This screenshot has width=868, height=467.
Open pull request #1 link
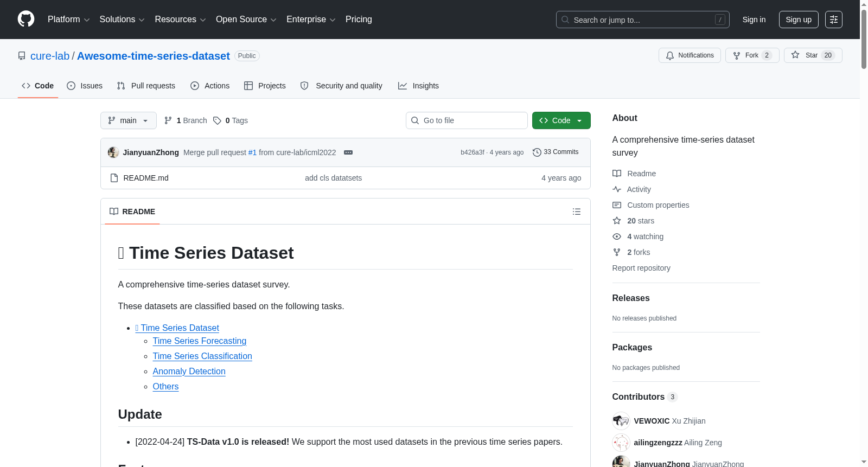(252, 152)
